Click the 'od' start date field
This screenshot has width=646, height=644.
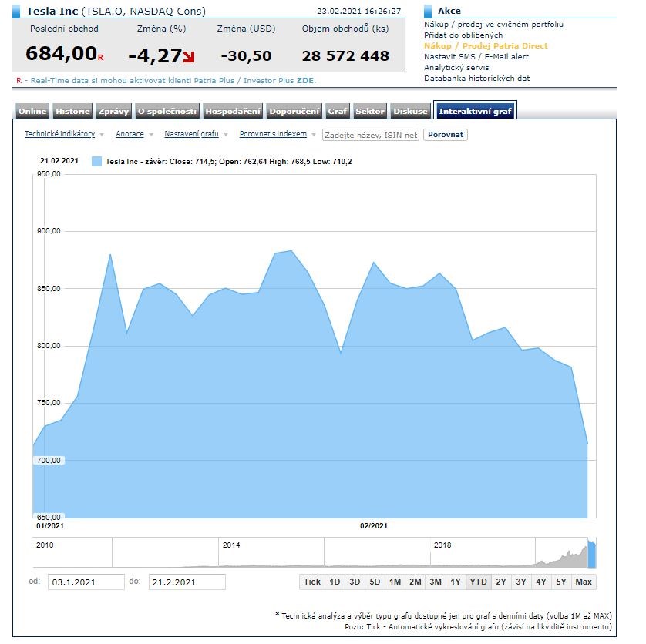86,582
